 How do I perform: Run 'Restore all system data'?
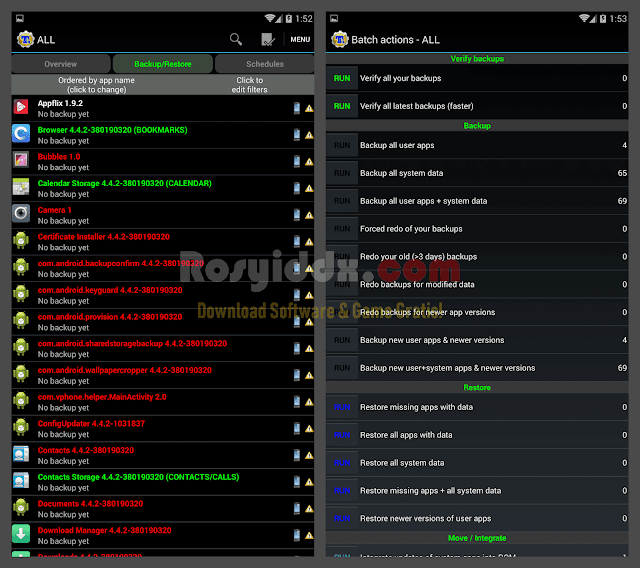(342, 463)
